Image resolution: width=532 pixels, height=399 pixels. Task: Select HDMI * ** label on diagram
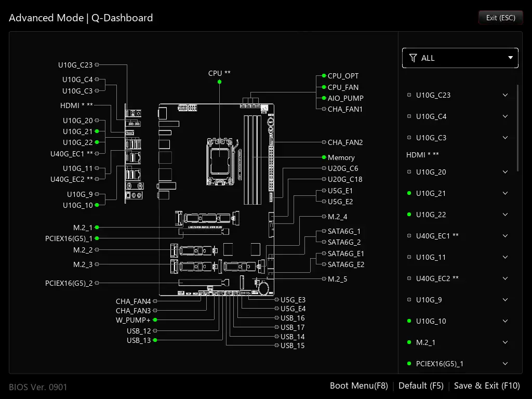tap(76, 105)
